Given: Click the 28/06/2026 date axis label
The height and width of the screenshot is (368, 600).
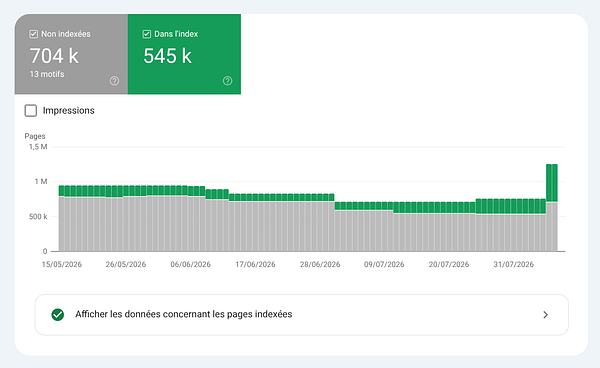Looking at the screenshot, I should pyautogui.click(x=320, y=264).
